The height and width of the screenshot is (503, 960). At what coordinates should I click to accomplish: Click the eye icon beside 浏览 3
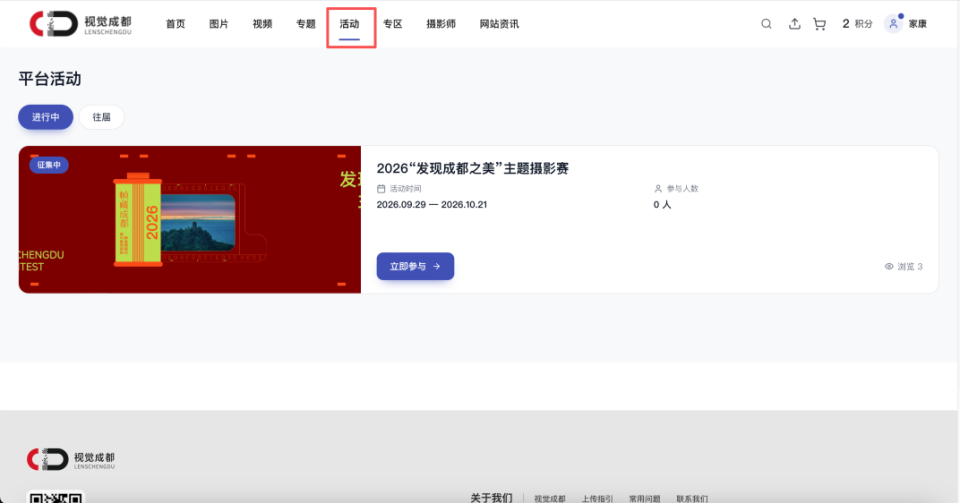coord(889,266)
